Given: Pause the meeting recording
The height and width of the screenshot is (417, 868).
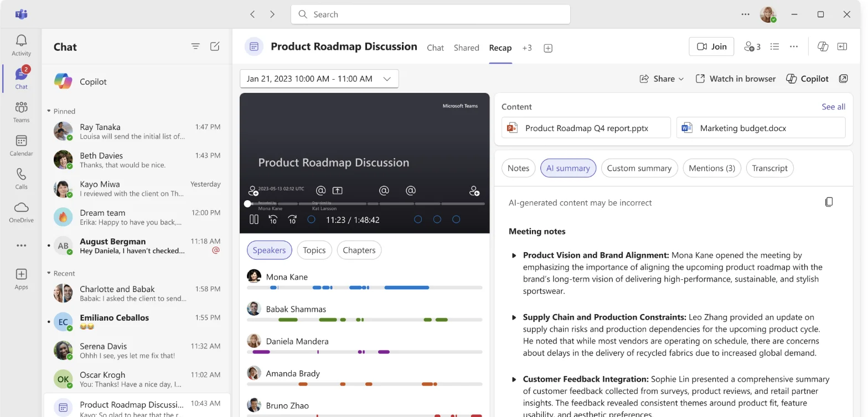Looking at the screenshot, I should pos(254,220).
